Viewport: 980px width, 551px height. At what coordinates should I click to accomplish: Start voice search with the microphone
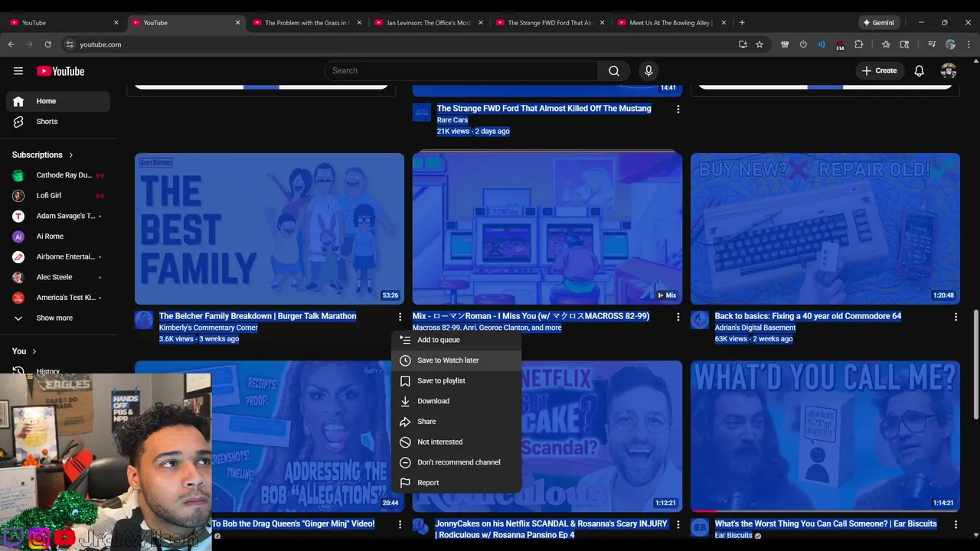click(648, 71)
